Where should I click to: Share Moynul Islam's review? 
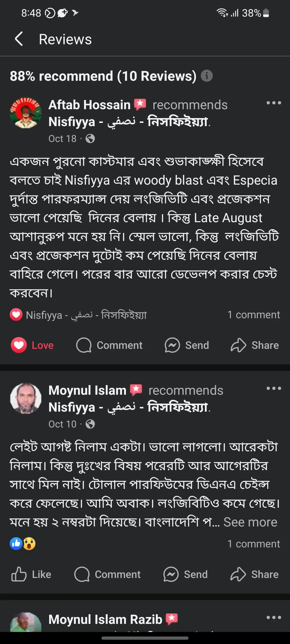[x=254, y=574]
